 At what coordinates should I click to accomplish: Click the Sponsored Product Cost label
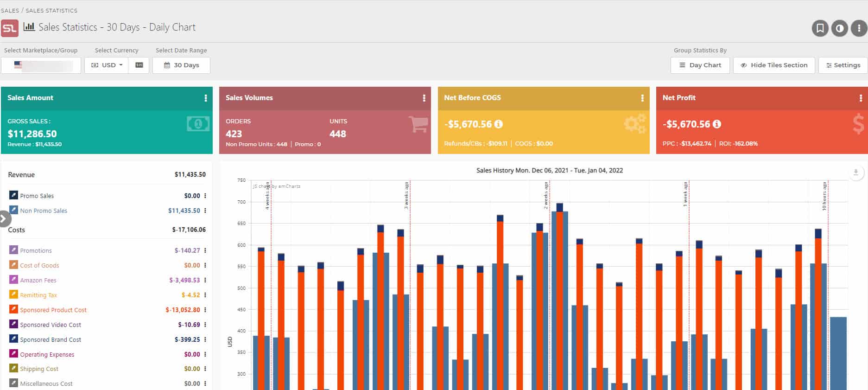[53, 310]
